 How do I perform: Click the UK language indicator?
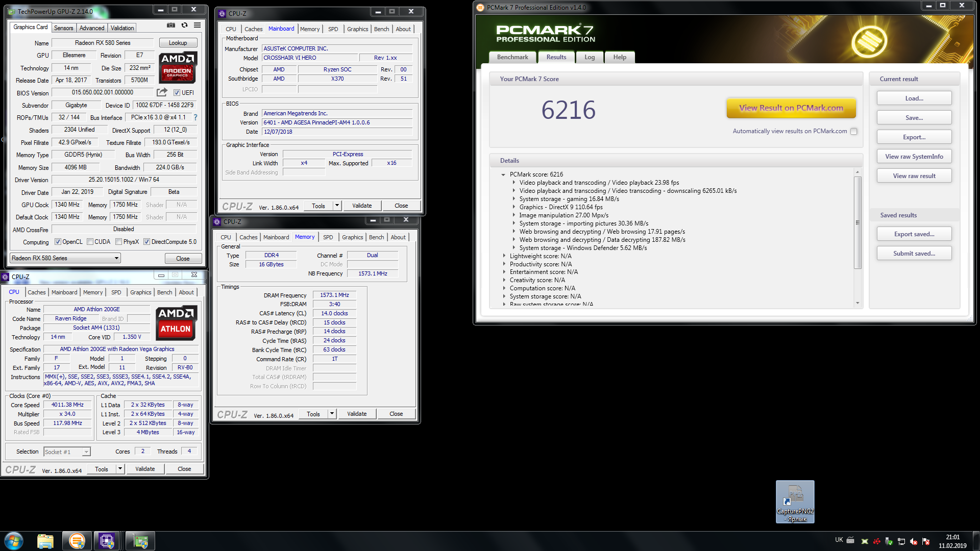tap(839, 540)
